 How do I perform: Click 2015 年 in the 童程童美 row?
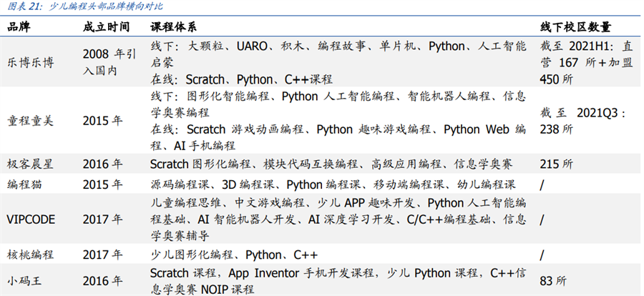tap(102, 121)
